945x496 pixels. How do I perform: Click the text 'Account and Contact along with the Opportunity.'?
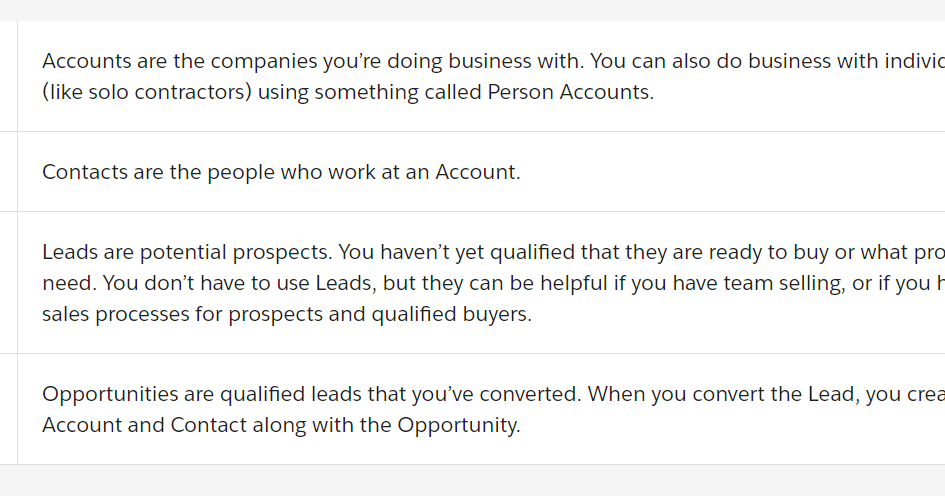click(281, 425)
